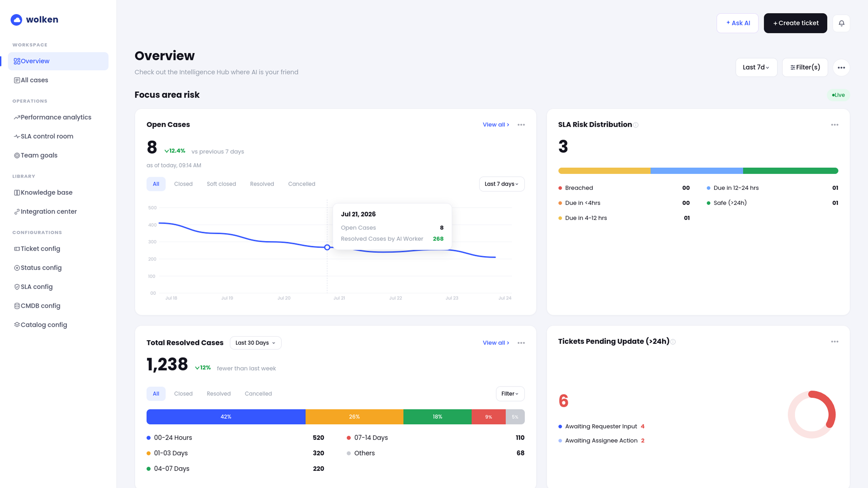Click the Awaiting Requester Input legend entry
The height and width of the screenshot is (488, 868).
(x=602, y=426)
